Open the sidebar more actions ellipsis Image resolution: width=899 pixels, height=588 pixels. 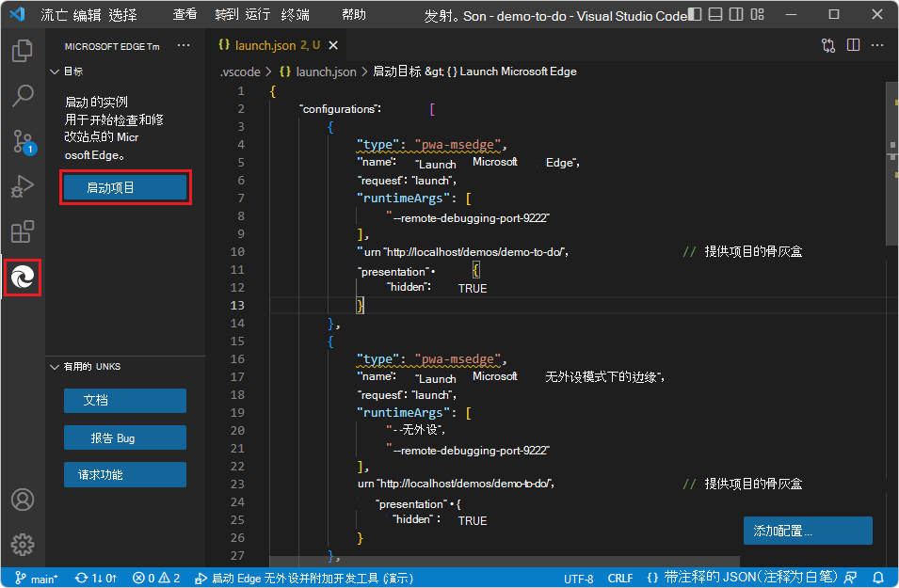(184, 46)
